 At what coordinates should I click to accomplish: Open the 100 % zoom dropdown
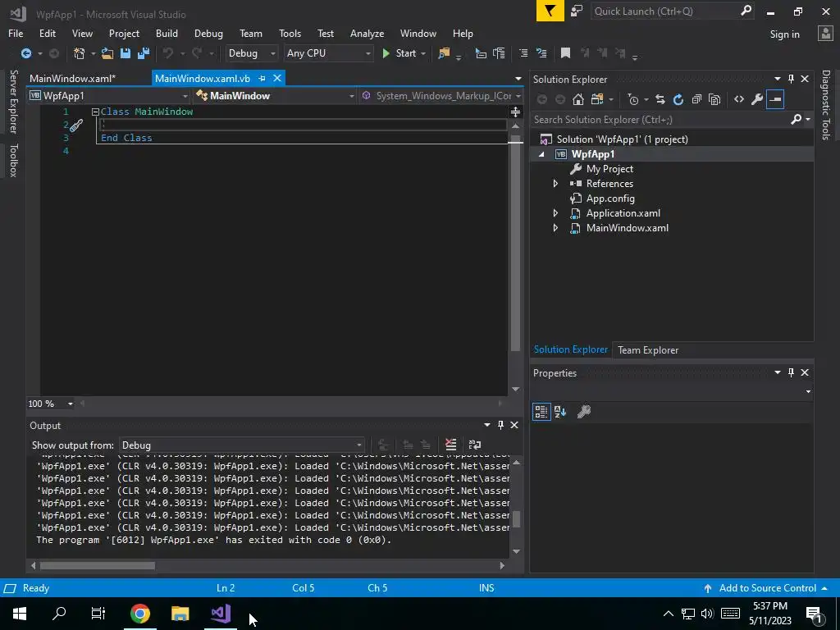pos(71,404)
